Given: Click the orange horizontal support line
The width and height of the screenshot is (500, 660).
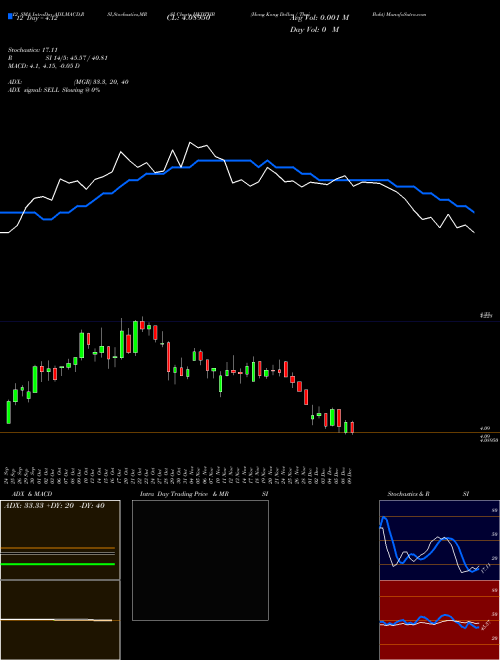Looking at the screenshot, I should coord(250,433).
